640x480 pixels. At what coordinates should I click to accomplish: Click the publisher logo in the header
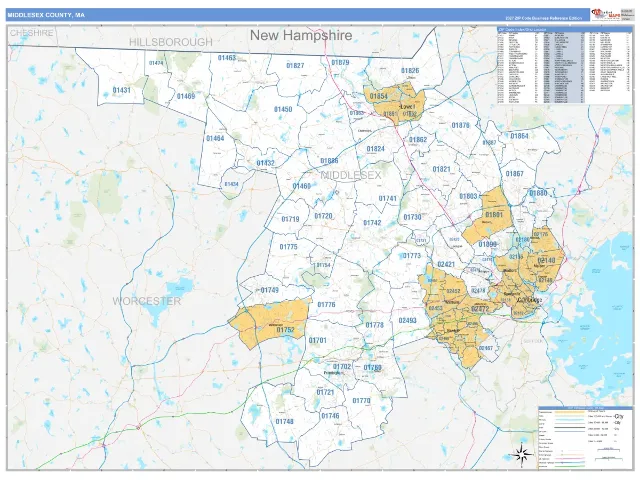pos(606,15)
